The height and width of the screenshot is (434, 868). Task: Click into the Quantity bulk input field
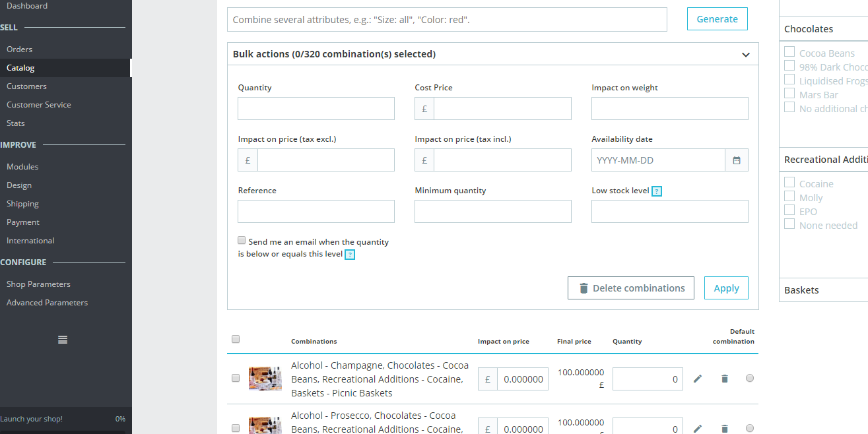(x=316, y=109)
